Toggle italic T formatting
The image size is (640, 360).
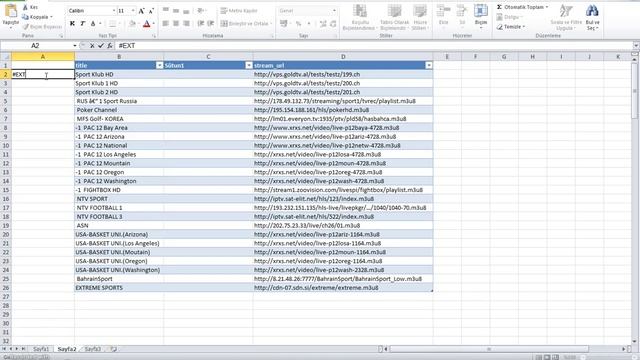pyautogui.click(x=82, y=24)
